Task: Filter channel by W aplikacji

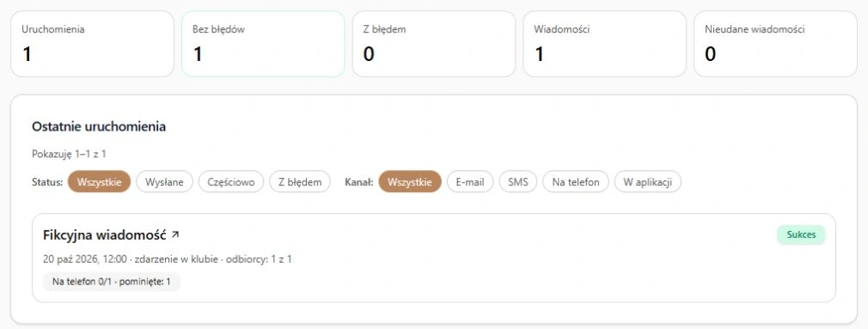Action: coord(648,182)
